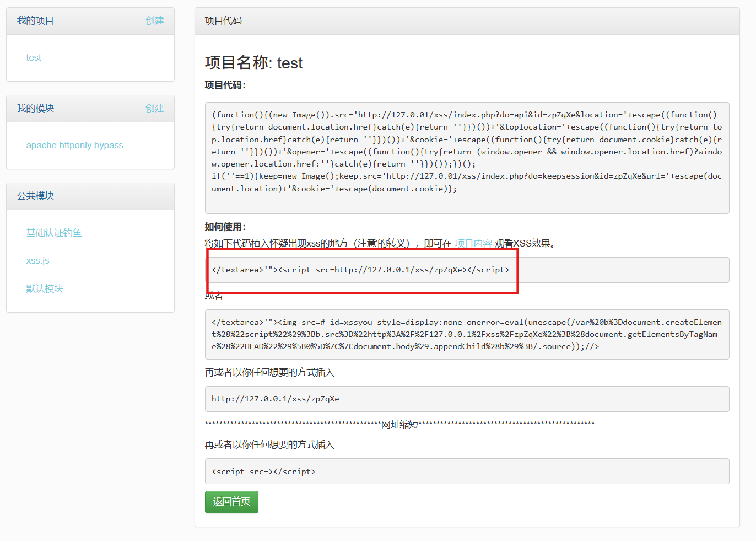The width and height of the screenshot is (756, 541).
Task: Click the 公共模块 panel header
Action: [x=90, y=196]
